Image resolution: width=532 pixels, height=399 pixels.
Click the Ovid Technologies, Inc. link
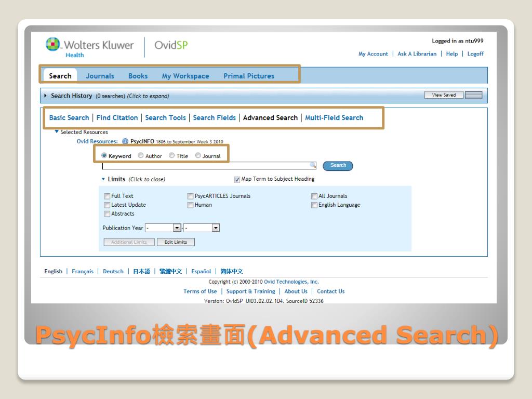tap(291, 282)
